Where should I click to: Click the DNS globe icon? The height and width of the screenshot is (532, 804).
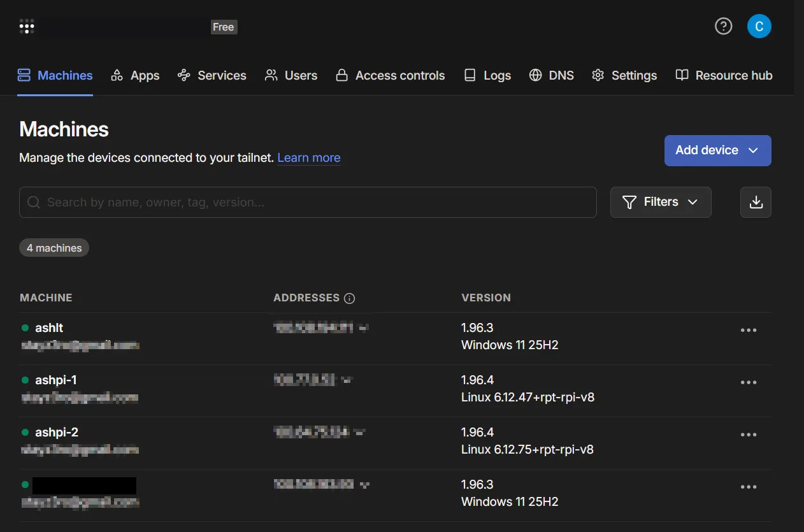(536, 75)
